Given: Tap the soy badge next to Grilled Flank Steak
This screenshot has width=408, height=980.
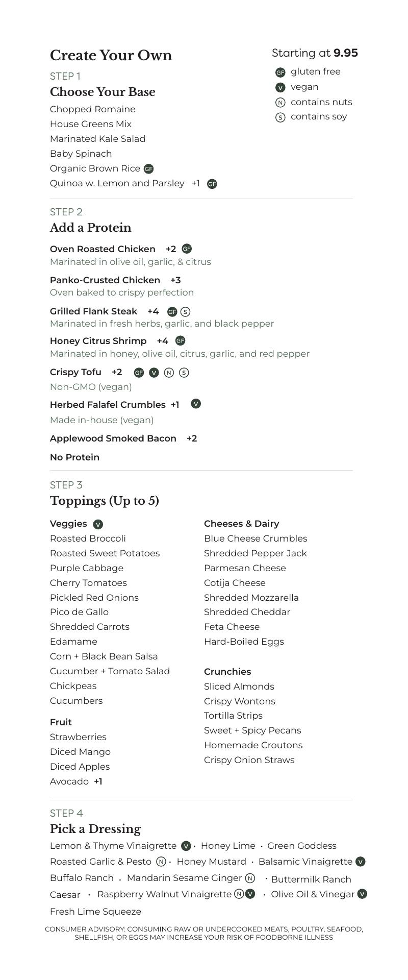Looking at the screenshot, I should point(185,312).
